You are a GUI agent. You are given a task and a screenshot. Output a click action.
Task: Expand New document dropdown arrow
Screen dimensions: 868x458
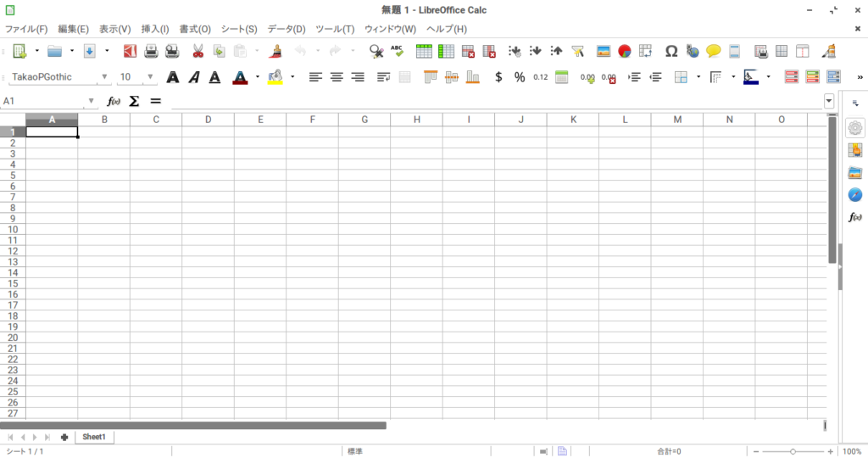point(37,52)
